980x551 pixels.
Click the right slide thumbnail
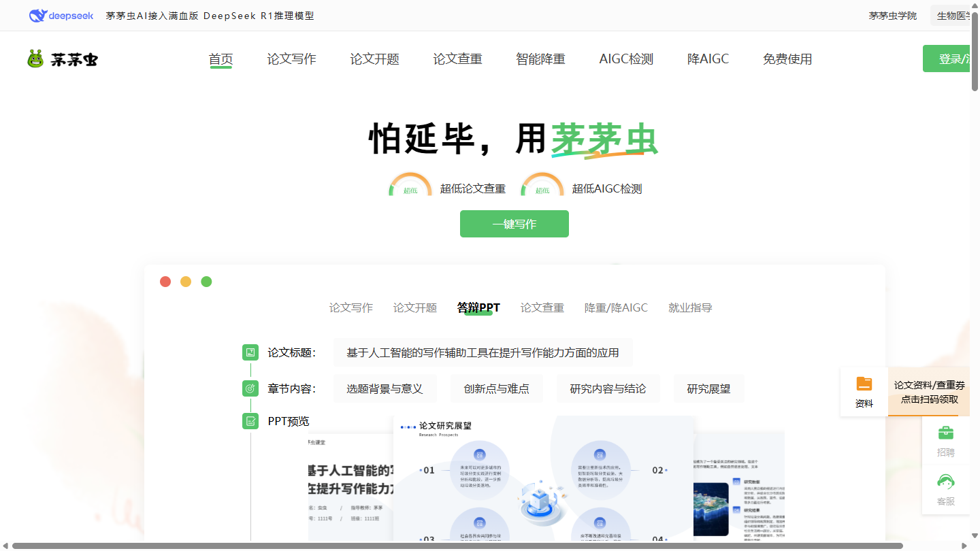coord(739,485)
